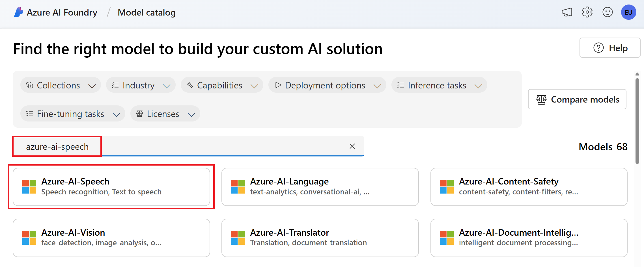Click the Azure-AI-Translator Microsoft logo icon
Screen dimensions: 644x267
(238, 238)
